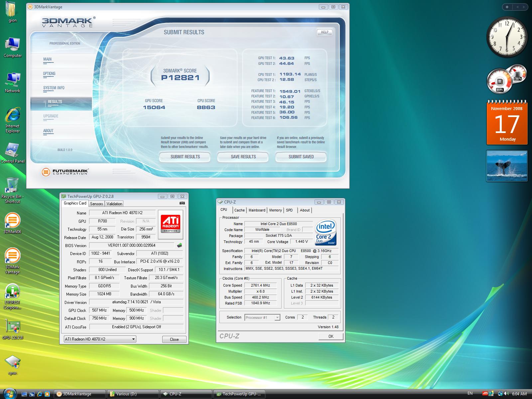This screenshot has width=532, height=399.
Task: Switch to 3DMarkVantage taskbar button
Action: coord(80,394)
